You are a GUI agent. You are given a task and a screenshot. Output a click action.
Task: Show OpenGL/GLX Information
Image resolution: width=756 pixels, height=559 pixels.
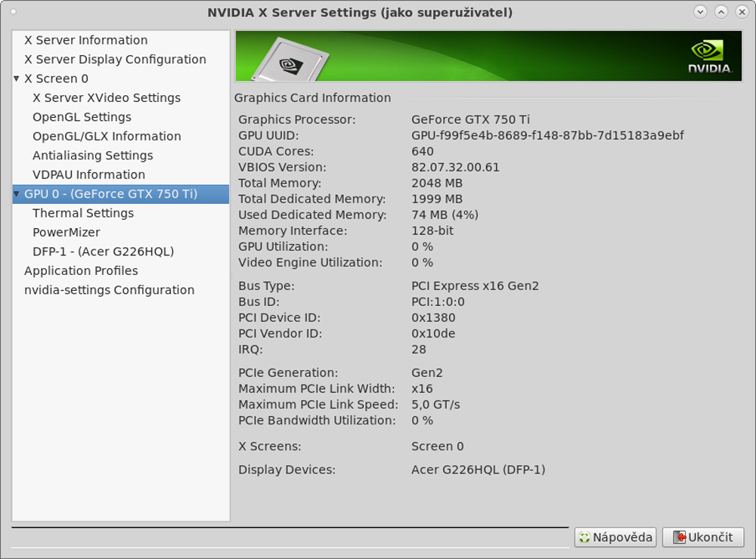(x=107, y=137)
